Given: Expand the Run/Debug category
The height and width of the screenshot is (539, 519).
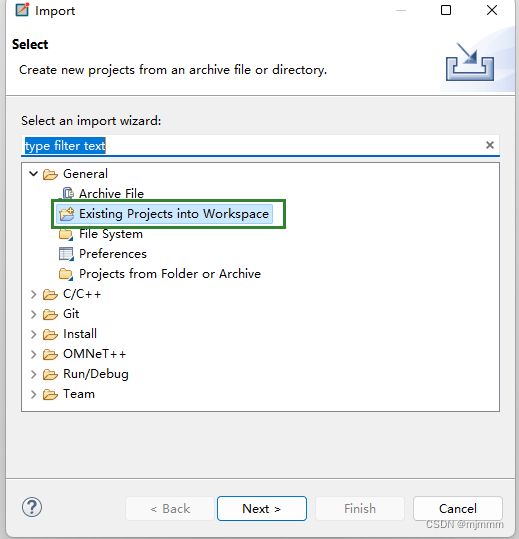Looking at the screenshot, I should 33,374.
